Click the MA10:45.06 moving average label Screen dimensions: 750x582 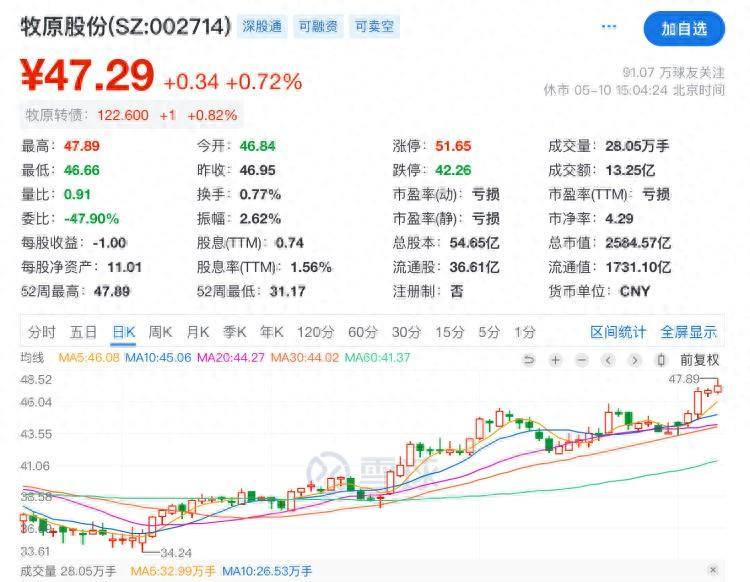tap(158, 358)
